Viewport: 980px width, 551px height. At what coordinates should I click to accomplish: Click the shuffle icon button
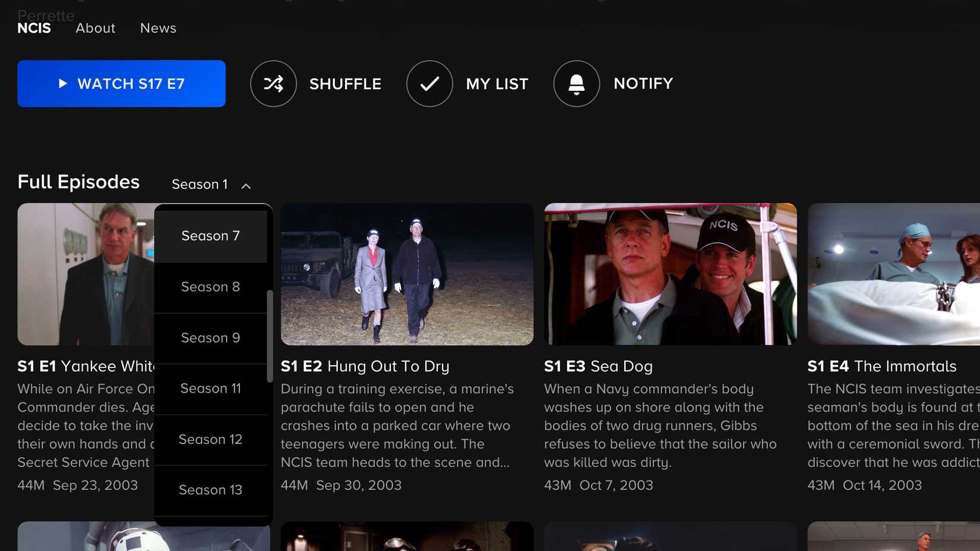[273, 84]
